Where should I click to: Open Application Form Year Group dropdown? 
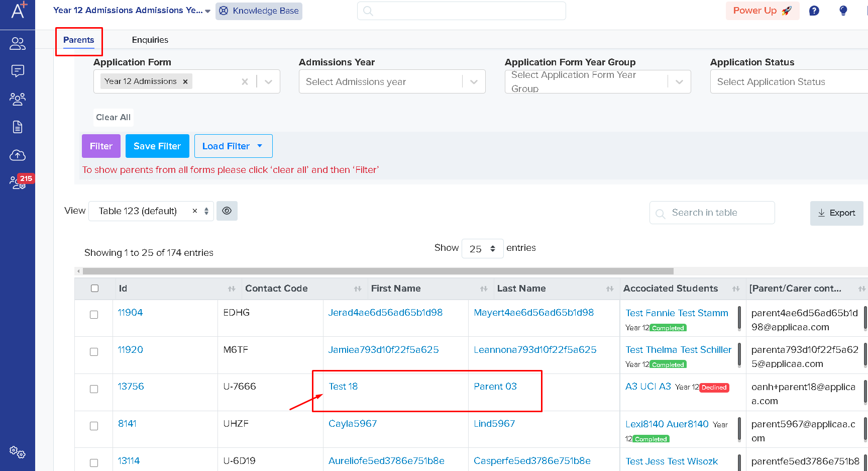click(598, 81)
